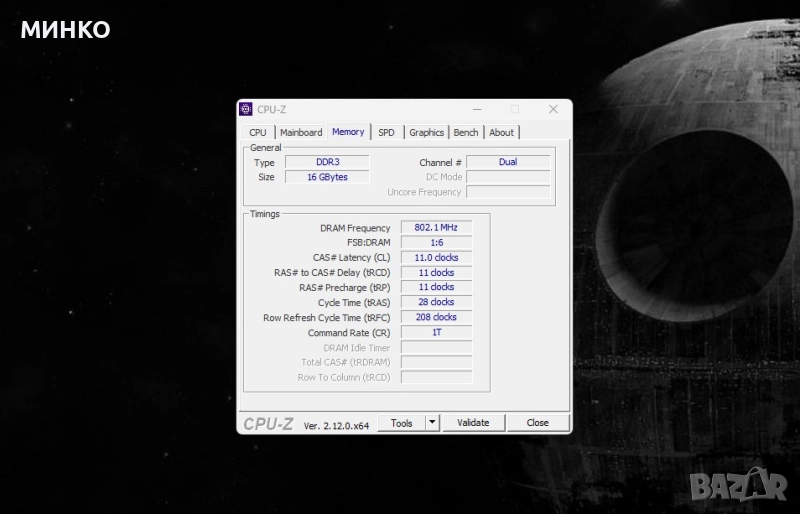Open the Graphics tab

(426, 132)
